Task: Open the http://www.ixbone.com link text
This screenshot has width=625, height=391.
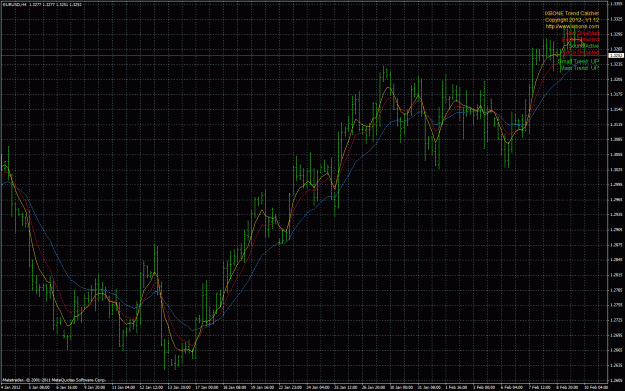Action: pyautogui.click(x=572, y=26)
